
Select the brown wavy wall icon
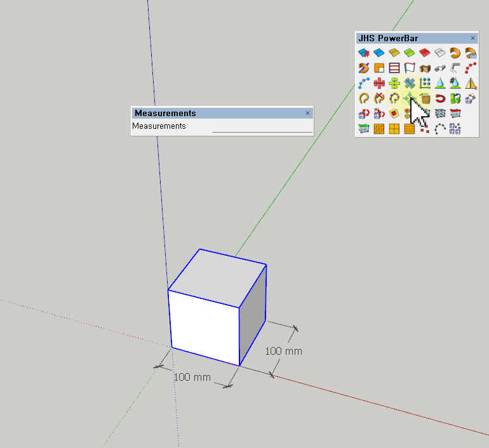pyautogui.click(x=425, y=68)
